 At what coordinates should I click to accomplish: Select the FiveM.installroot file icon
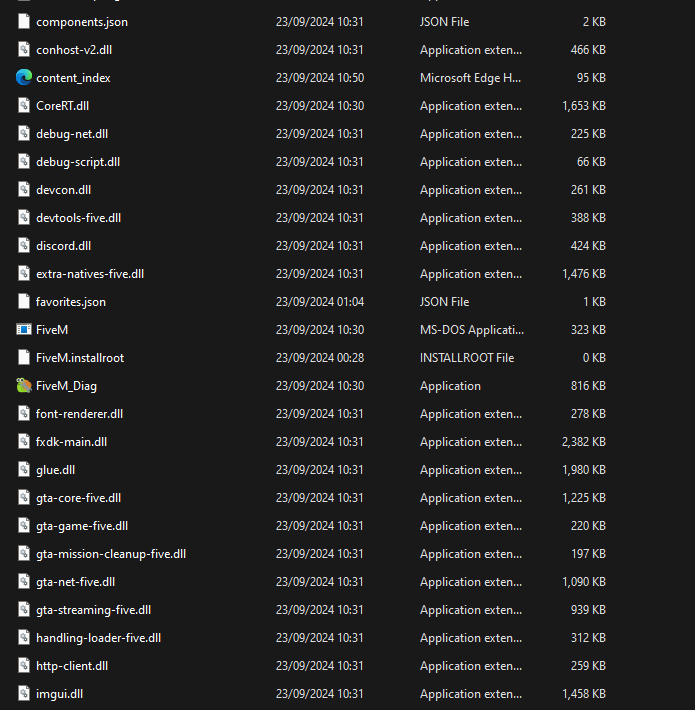coord(24,358)
